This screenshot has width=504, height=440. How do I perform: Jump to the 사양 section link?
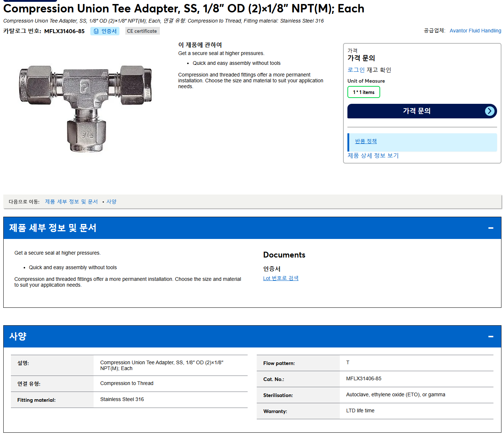coord(111,201)
